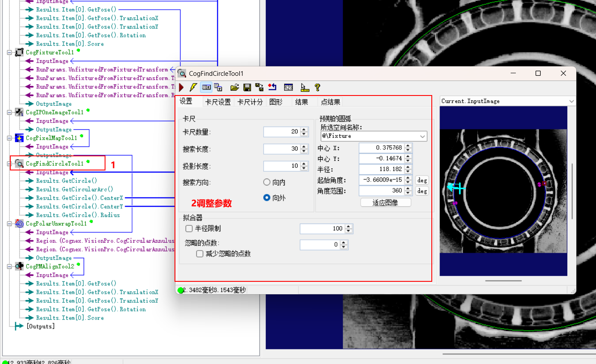The image size is (596, 364).
Task: Increase 投影长度 with the up stepper
Action: click(304, 164)
